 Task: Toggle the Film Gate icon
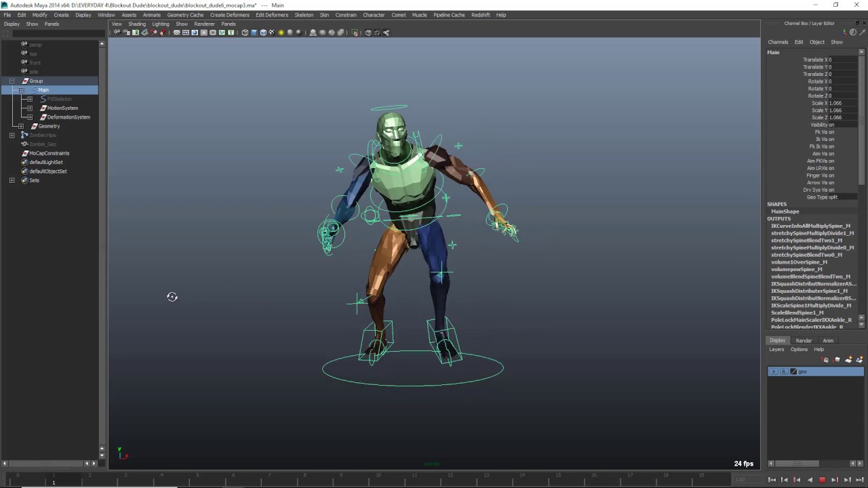pyautogui.click(x=186, y=33)
